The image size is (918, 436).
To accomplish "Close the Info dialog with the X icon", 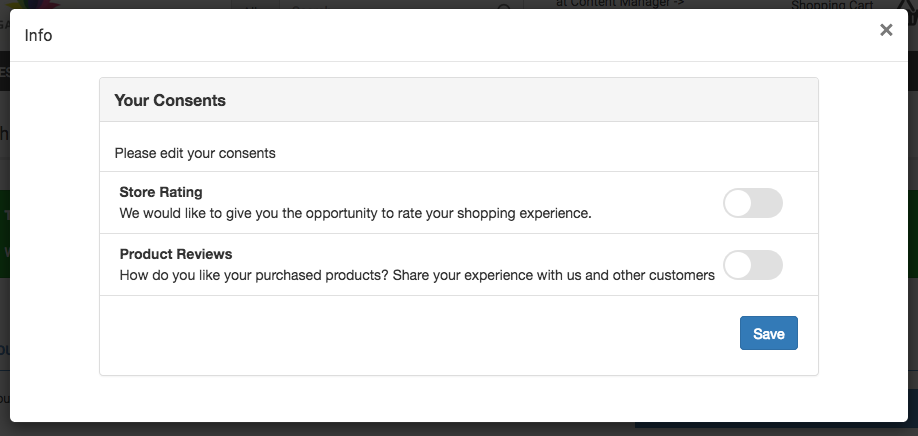I will click(x=886, y=30).
